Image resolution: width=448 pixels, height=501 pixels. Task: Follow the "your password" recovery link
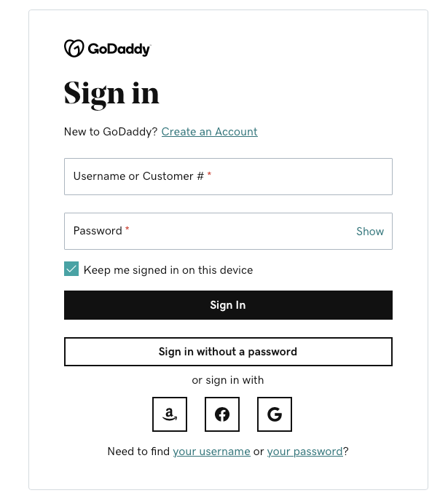tap(304, 451)
